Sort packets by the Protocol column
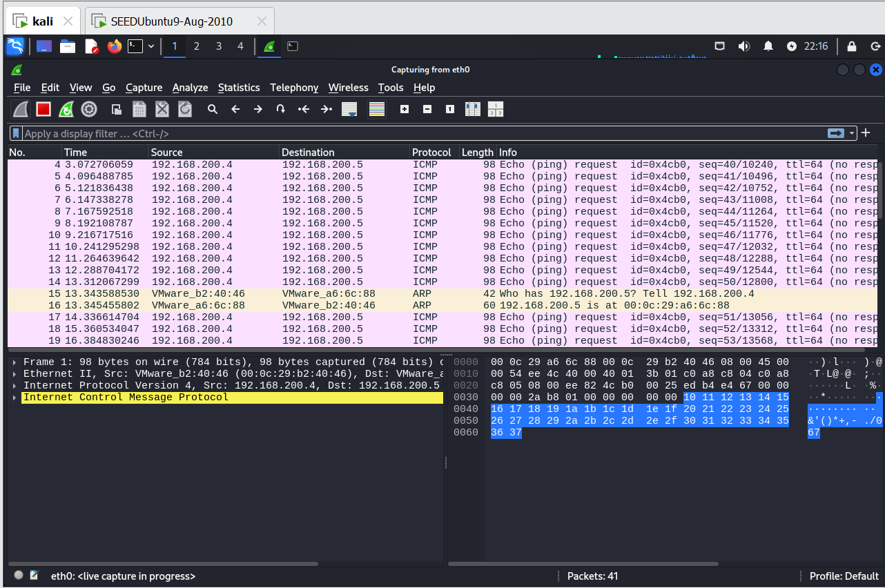 [x=434, y=153]
